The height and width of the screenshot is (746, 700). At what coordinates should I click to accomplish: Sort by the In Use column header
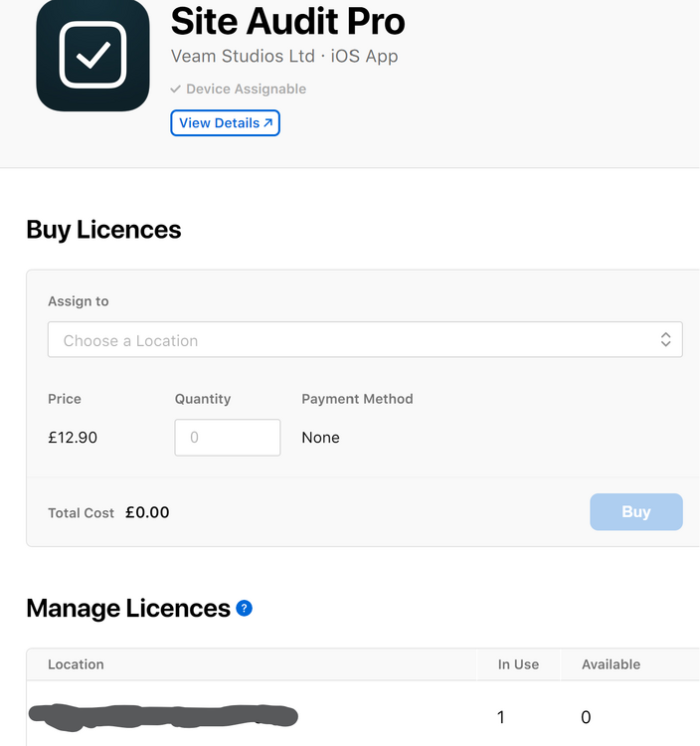(518, 664)
